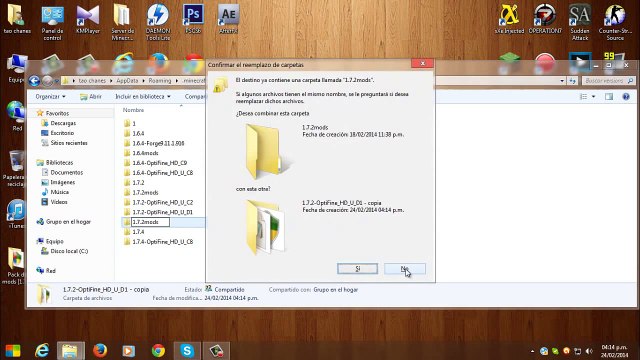Click Roaming in the address breadcrumb
The image size is (640, 360).
click(160, 81)
